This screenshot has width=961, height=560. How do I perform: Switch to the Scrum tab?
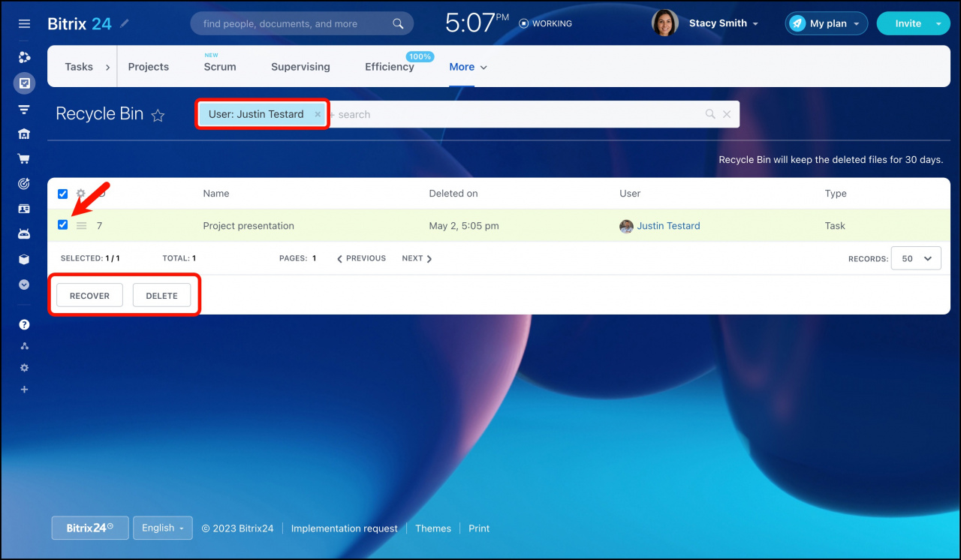pos(220,67)
